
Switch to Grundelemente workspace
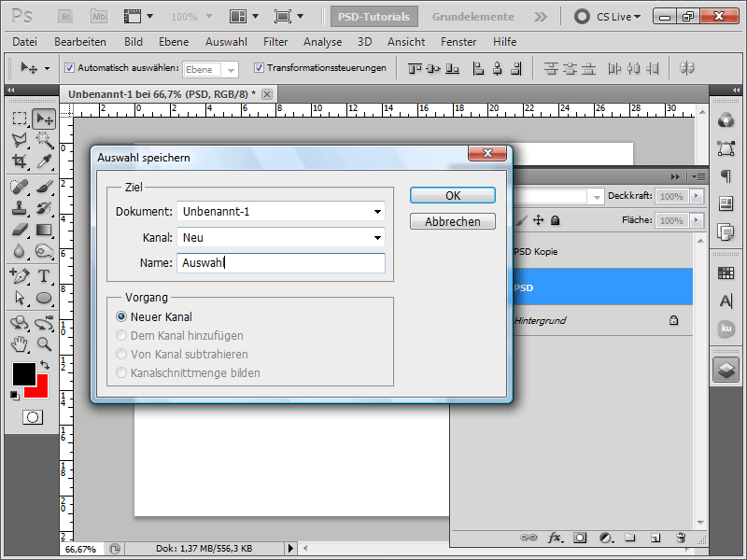473,17
